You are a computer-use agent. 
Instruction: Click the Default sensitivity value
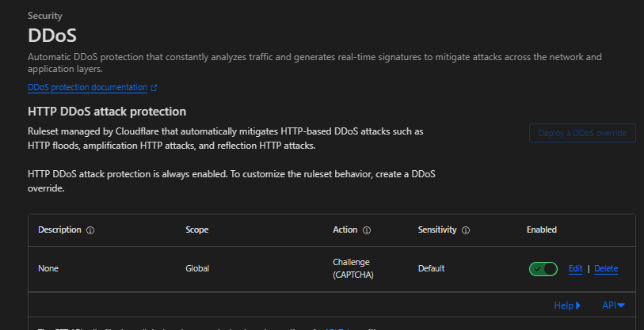point(432,269)
